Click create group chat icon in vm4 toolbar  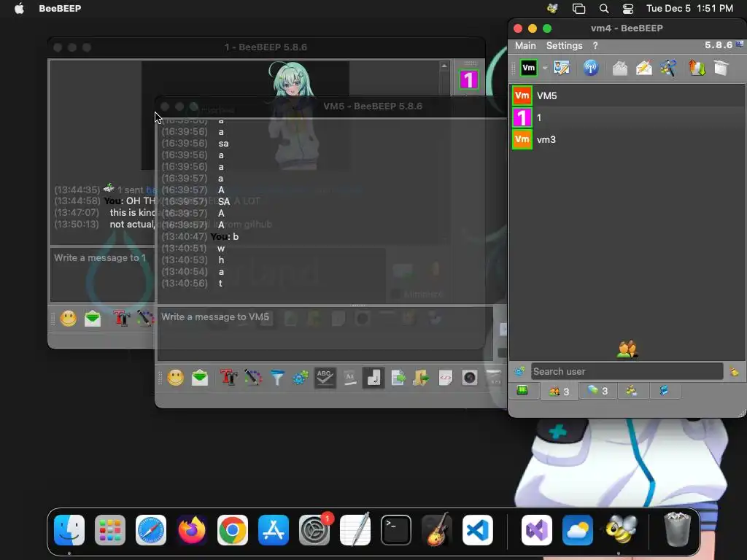pyautogui.click(x=668, y=68)
